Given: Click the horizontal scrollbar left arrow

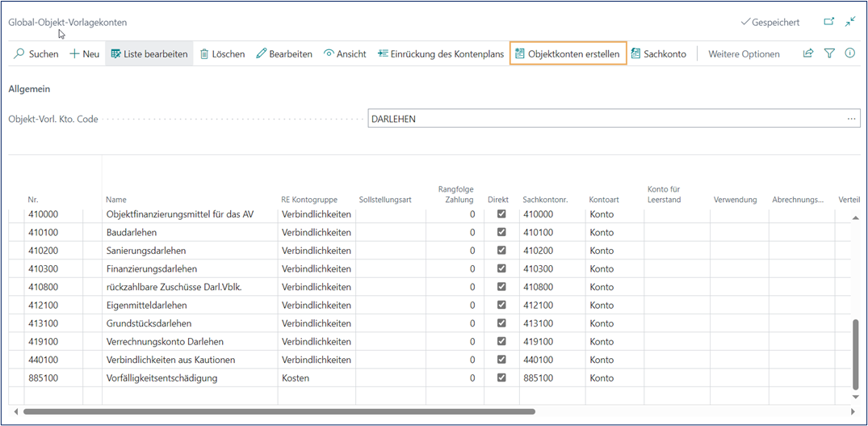Looking at the screenshot, I should tap(15, 411).
